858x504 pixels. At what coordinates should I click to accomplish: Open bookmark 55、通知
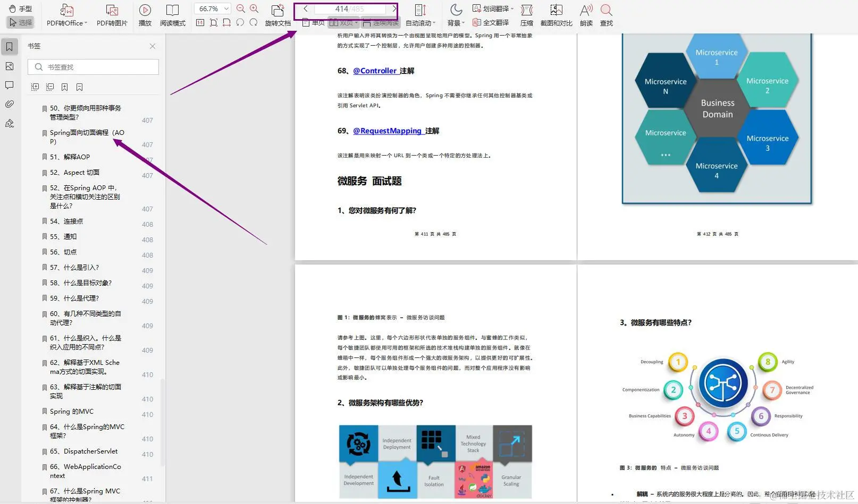tap(63, 236)
